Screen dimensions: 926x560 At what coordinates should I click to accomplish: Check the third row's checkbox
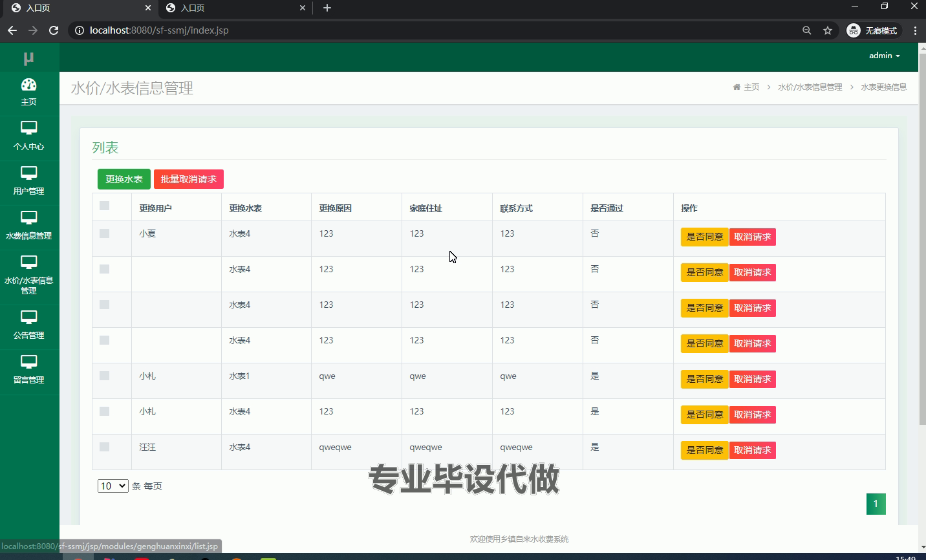(104, 305)
